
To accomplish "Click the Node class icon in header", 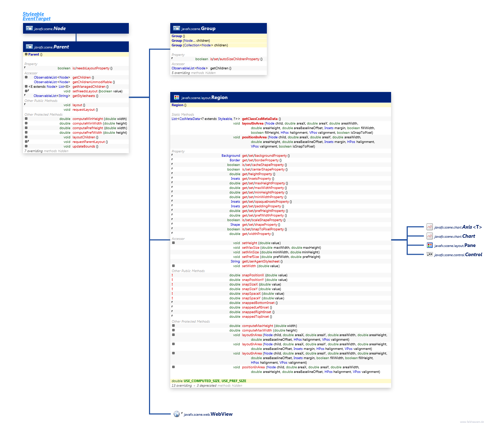I will pos(29,28).
